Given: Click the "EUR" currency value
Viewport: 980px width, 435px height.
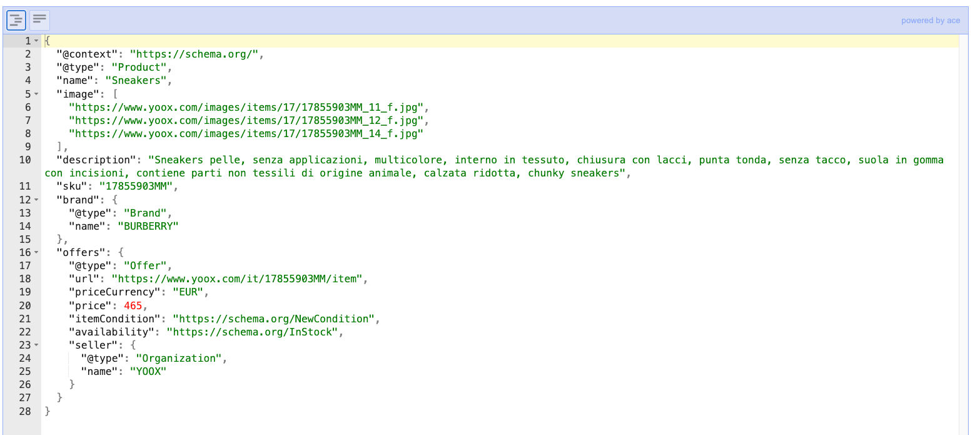Looking at the screenshot, I should (188, 292).
